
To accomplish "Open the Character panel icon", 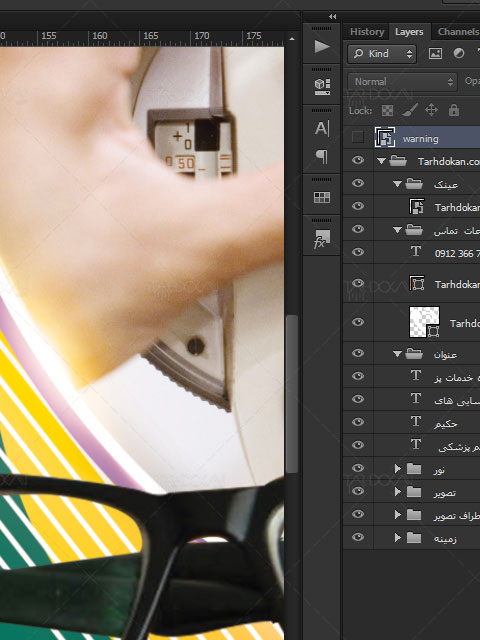I will pyautogui.click(x=322, y=128).
